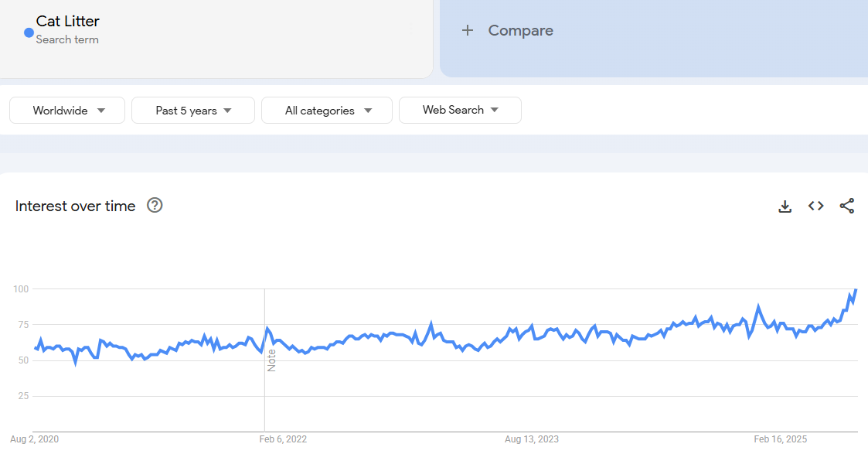Click the 100 value on the y-axis
868x454 pixels.
[x=20, y=289]
